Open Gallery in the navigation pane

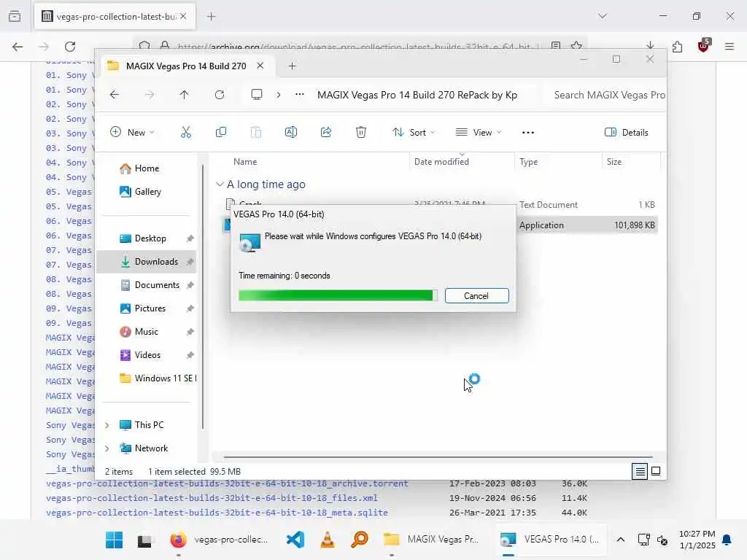coord(147,192)
